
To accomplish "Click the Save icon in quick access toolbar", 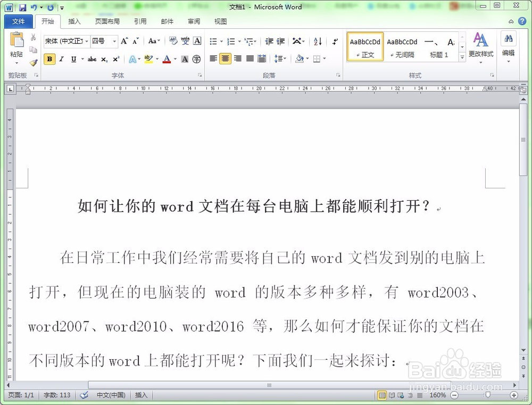I will [x=22, y=7].
